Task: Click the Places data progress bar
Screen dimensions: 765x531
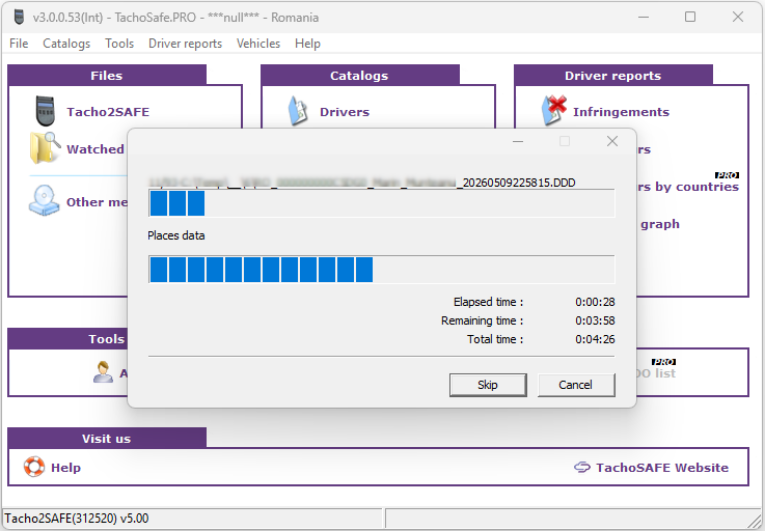Action: pos(382,269)
